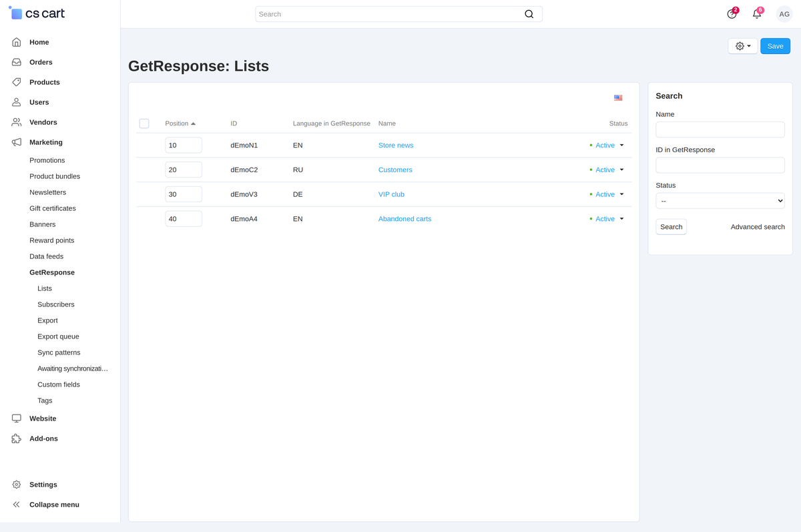The image size is (801, 532).
Task: Focus the Name field in Search panel
Action: (x=720, y=129)
